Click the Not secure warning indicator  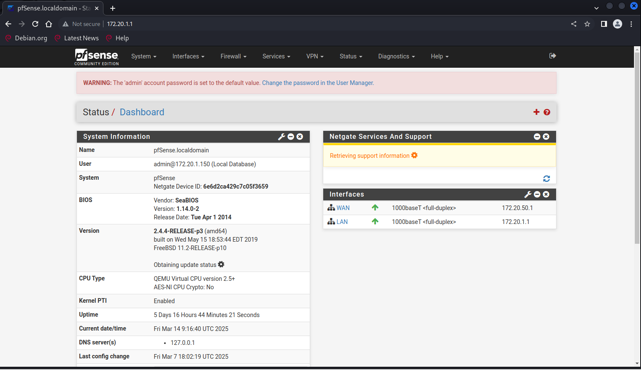81,24
